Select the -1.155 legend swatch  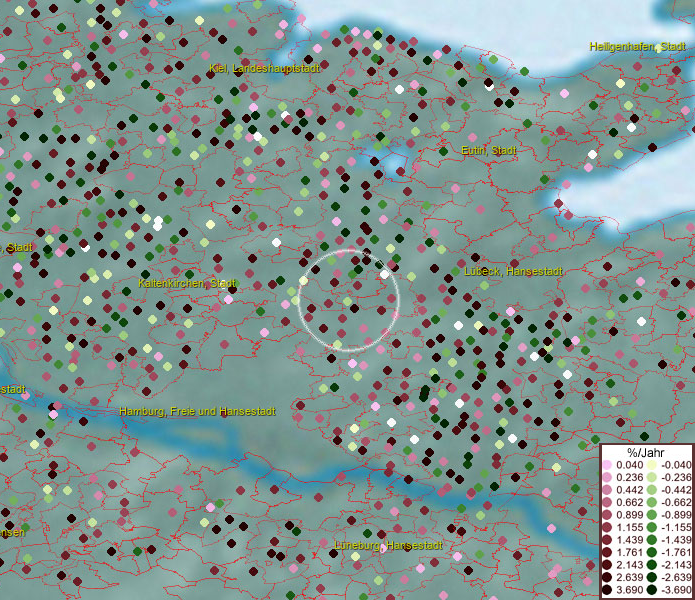[x=652, y=527]
